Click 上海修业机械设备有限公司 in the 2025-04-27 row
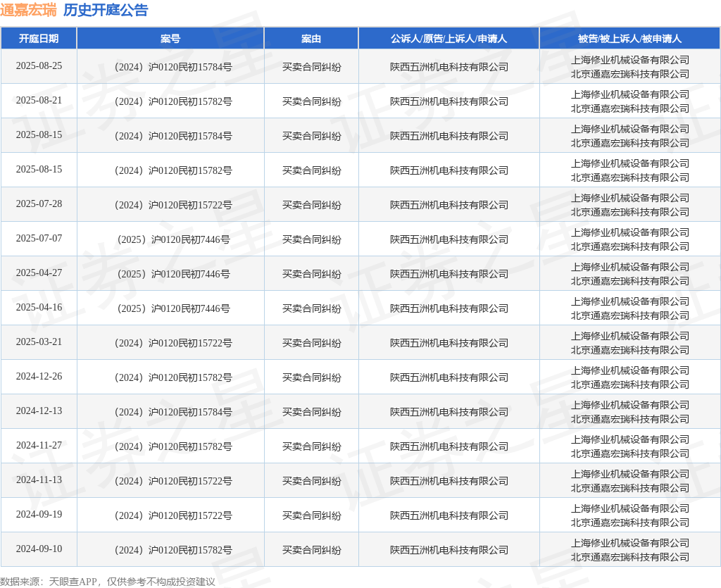 point(630,267)
